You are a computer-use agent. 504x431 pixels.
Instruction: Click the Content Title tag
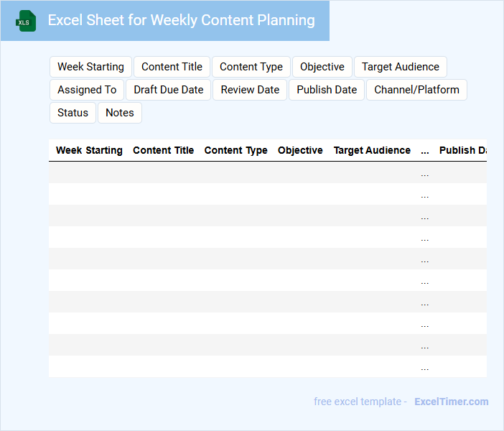172,67
